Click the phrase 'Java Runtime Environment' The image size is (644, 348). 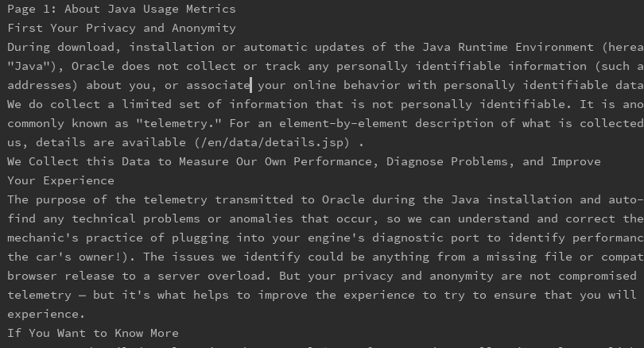point(508,47)
